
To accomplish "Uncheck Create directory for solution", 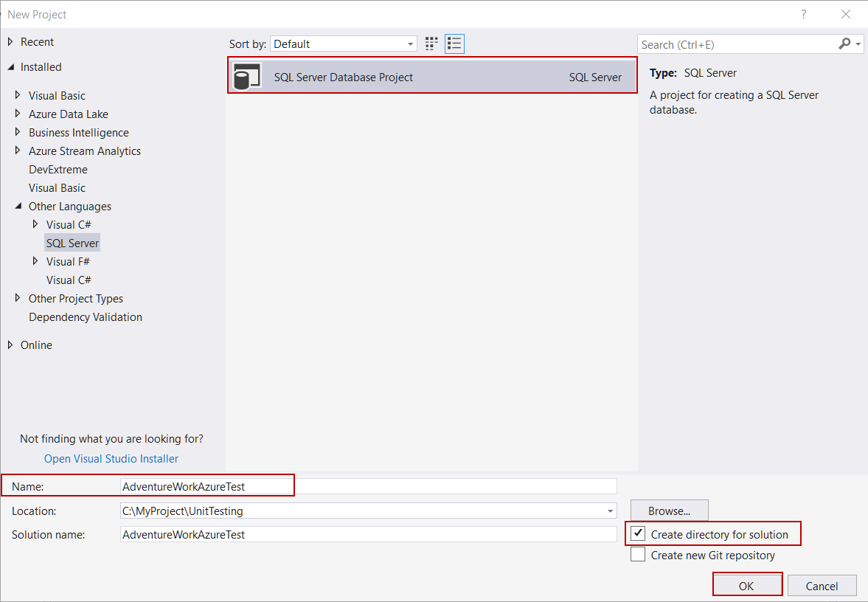I will pyautogui.click(x=637, y=533).
